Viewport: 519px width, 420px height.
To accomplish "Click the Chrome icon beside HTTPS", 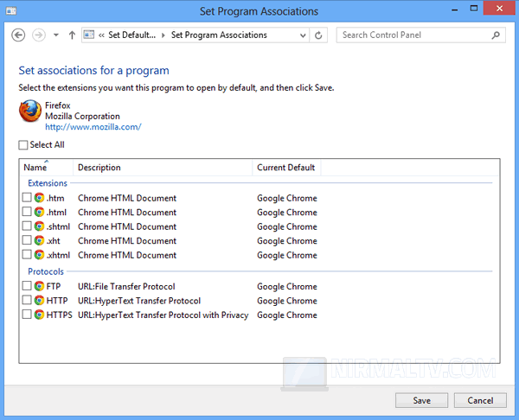I will [39, 315].
